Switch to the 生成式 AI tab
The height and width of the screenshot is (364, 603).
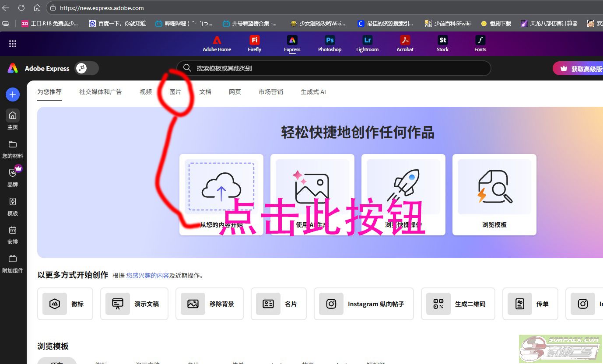313,92
